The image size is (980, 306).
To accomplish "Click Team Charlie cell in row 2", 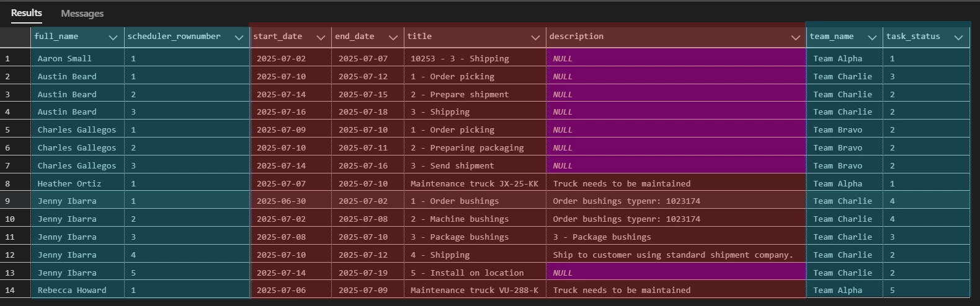I will tap(845, 76).
